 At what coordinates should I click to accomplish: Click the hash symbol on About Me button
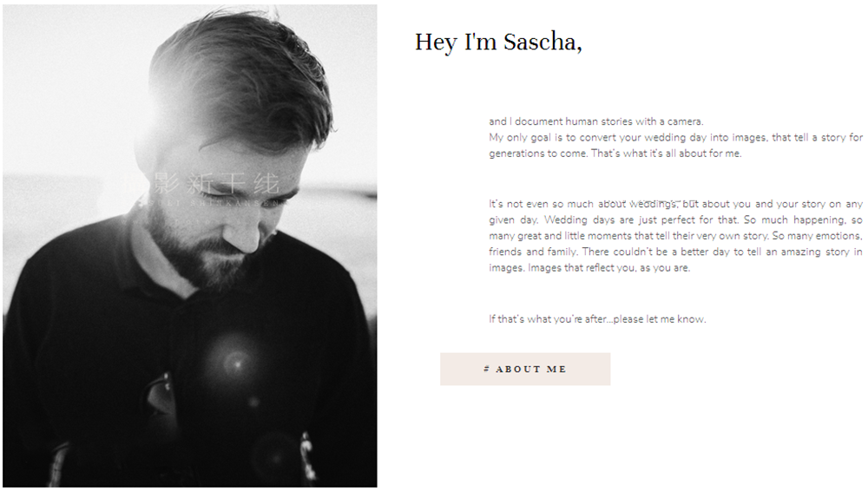[487, 369]
